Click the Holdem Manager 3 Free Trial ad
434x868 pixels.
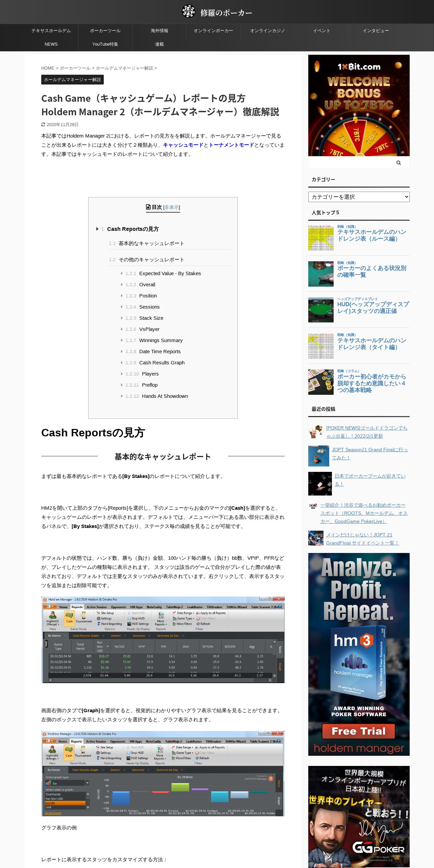(359, 654)
